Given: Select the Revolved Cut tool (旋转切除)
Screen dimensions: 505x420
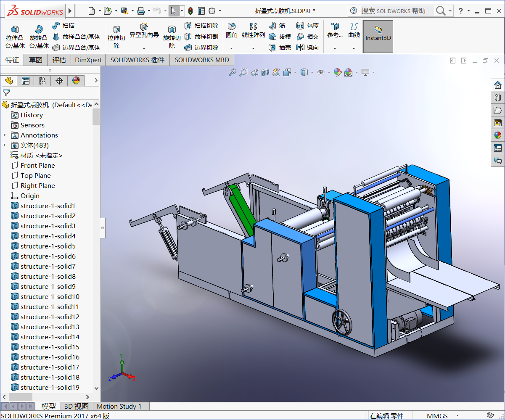Looking at the screenshot, I should point(172,37).
